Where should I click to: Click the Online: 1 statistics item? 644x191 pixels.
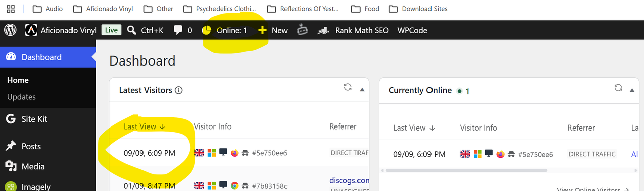click(225, 30)
